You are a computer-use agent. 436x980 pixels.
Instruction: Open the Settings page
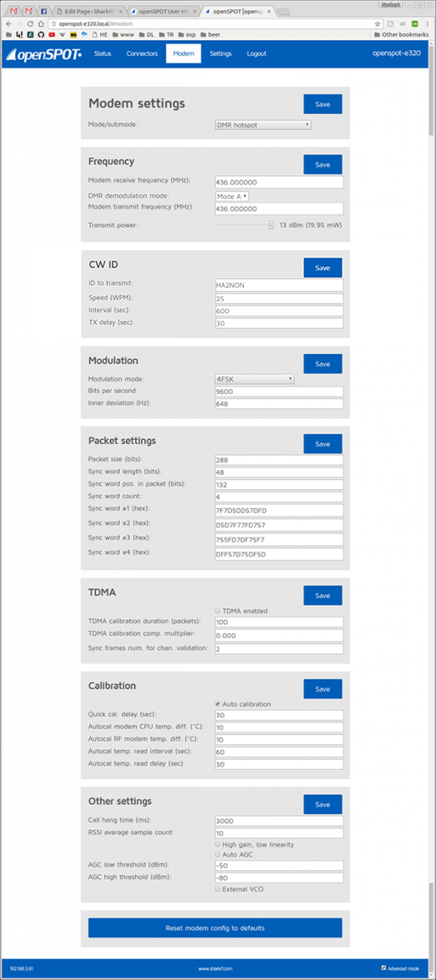(220, 54)
